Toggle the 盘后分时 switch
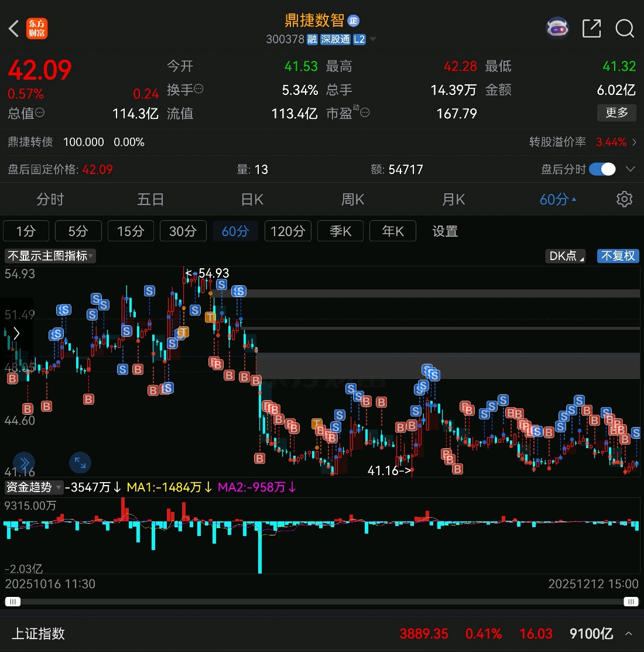This screenshot has width=644, height=652. point(602,169)
